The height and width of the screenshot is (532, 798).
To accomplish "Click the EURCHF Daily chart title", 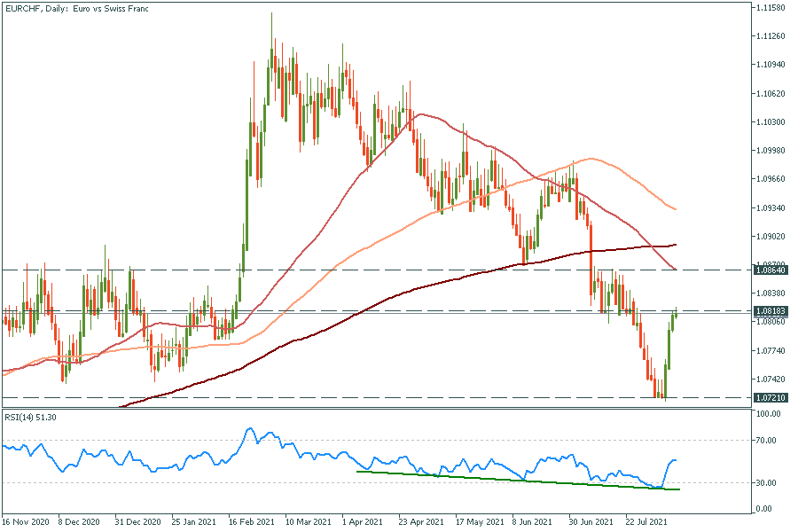I will click(x=76, y=8).
